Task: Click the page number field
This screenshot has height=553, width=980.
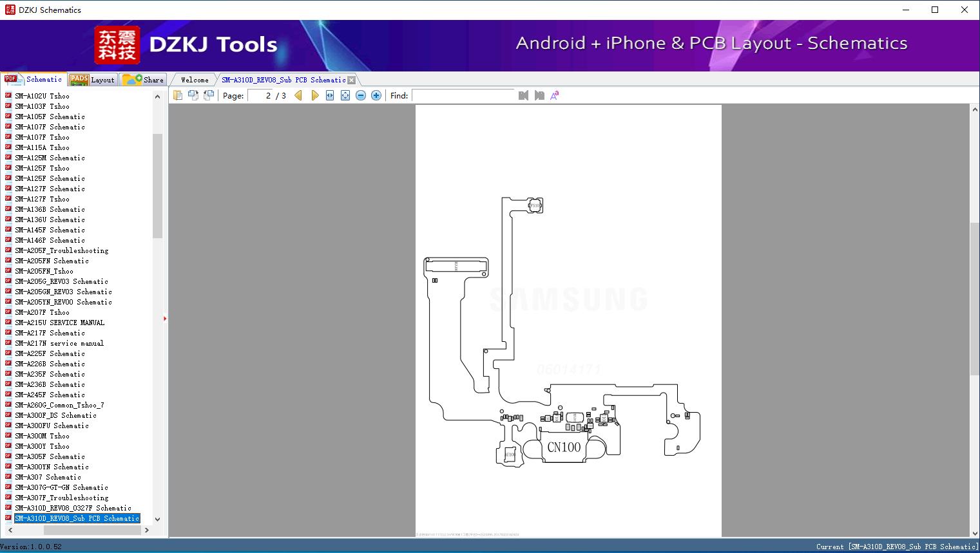Action: pyautogui.click(x=260, y=95)
